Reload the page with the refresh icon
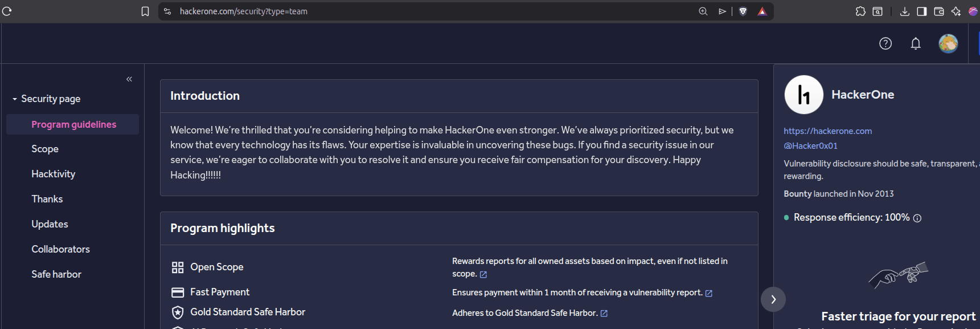This screenshot has width=980, height=329. point(7,11)
